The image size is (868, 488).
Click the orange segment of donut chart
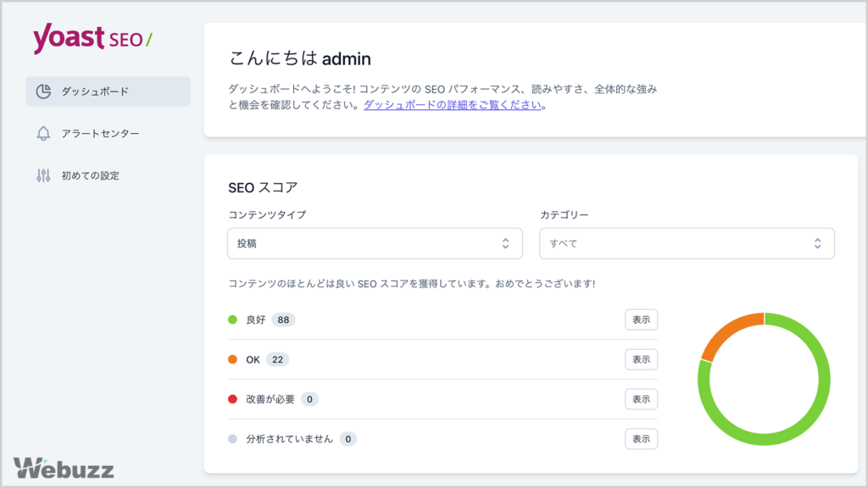pos(728,332)
